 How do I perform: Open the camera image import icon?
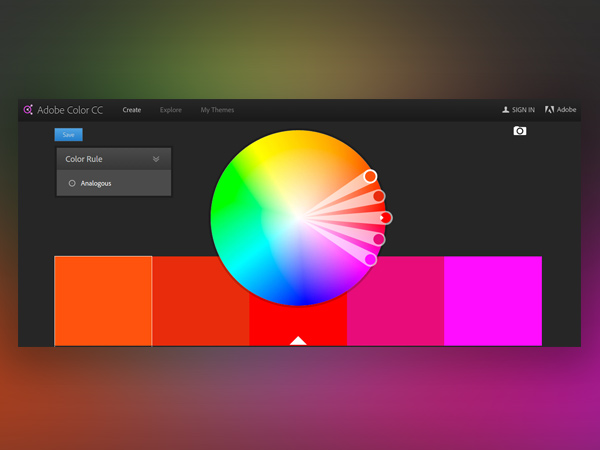(520, 131)
